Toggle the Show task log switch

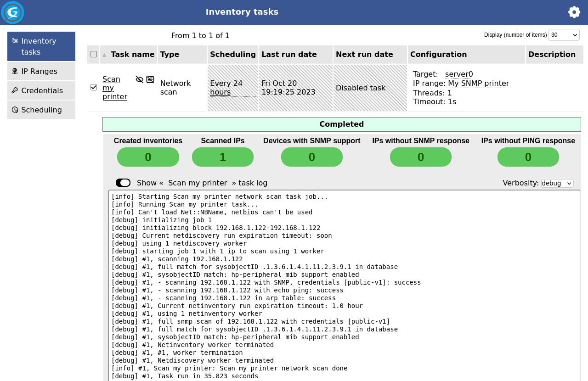click(123, 183)
